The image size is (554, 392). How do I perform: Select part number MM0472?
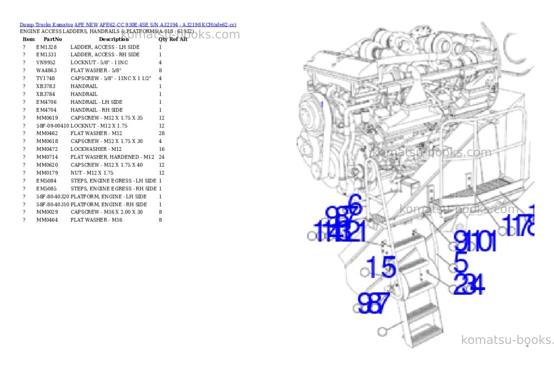[47, 149]
